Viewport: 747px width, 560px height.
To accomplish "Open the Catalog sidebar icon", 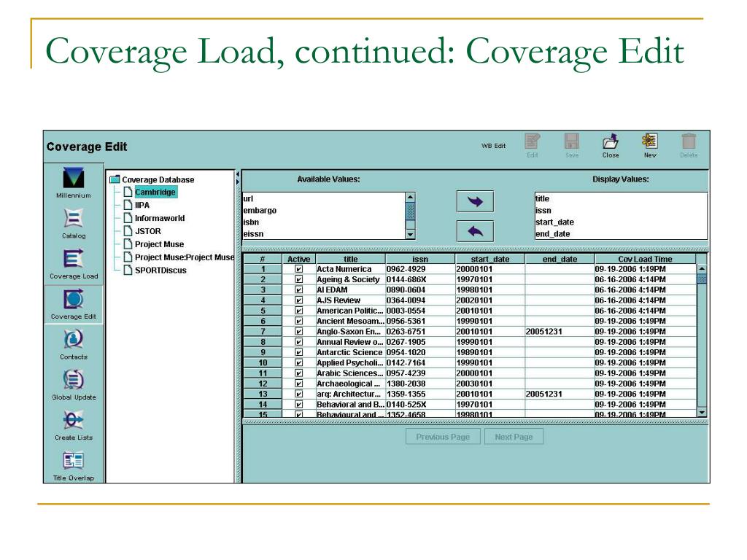I will pos(74,218).
